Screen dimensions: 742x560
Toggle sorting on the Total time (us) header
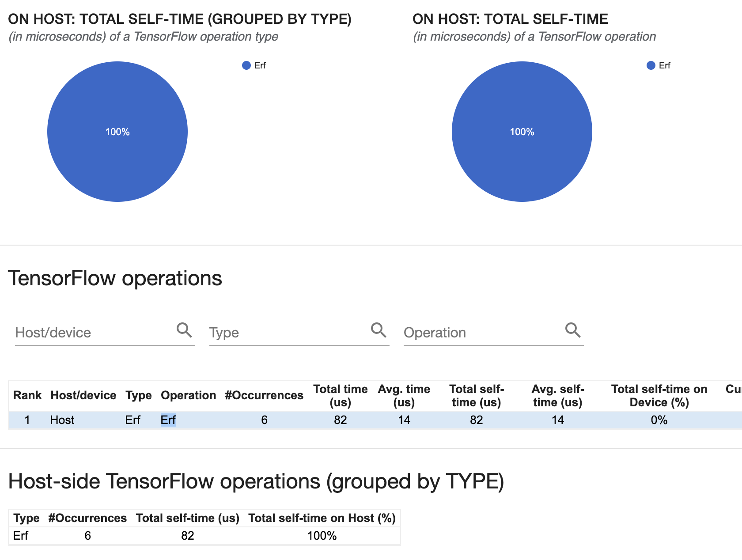(341, 395)
